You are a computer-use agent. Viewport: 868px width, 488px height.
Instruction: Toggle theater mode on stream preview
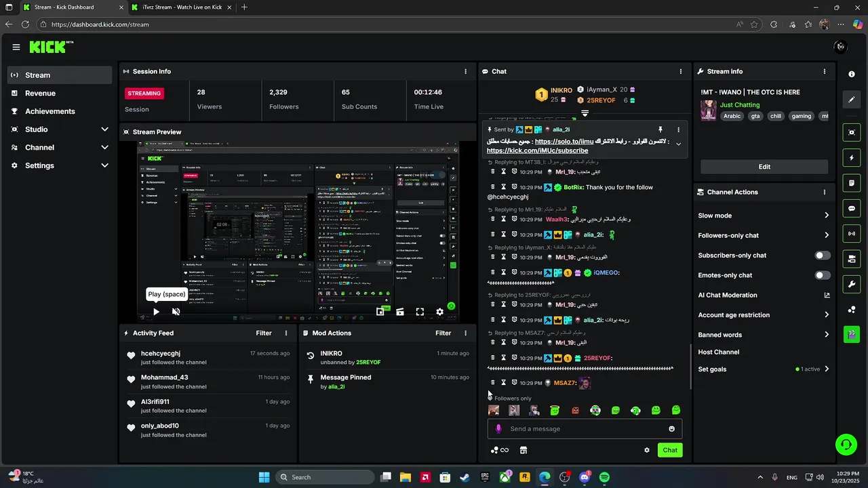400,312
